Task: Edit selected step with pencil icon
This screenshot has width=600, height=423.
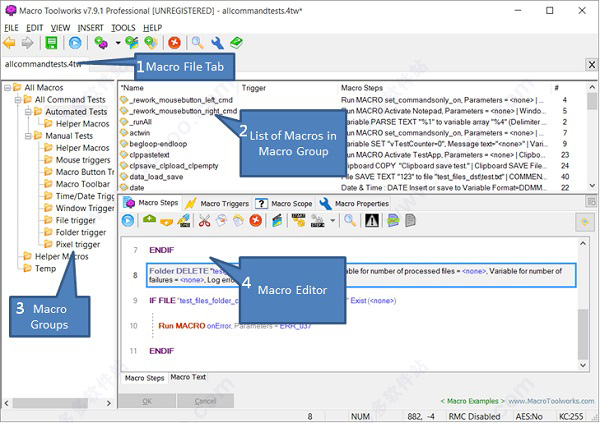Action: pyautogui.click(x=184, y=221)
